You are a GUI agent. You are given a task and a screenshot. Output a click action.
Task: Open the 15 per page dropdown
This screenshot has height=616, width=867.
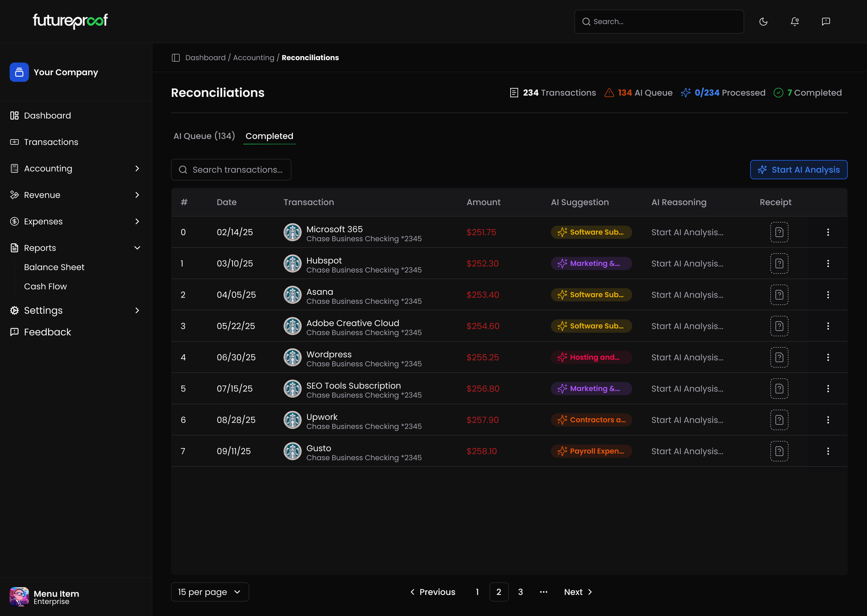(x=210, y=592)
